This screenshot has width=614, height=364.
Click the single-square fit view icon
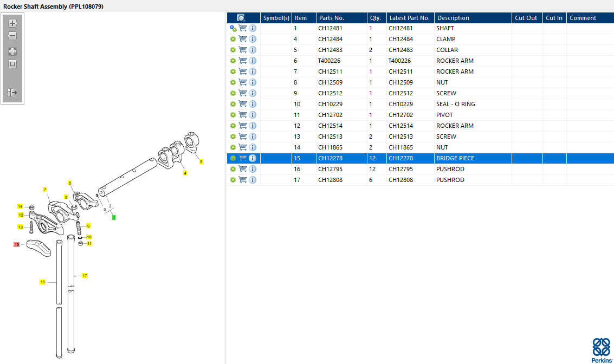pyautogui.click(x=12, y=64)
